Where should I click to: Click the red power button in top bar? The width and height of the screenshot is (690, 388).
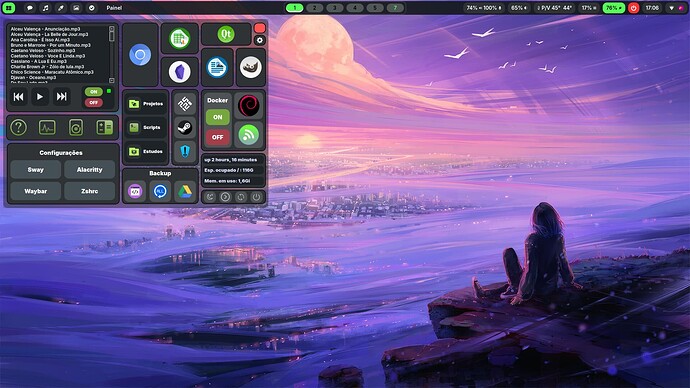click(x=634, y=8)
